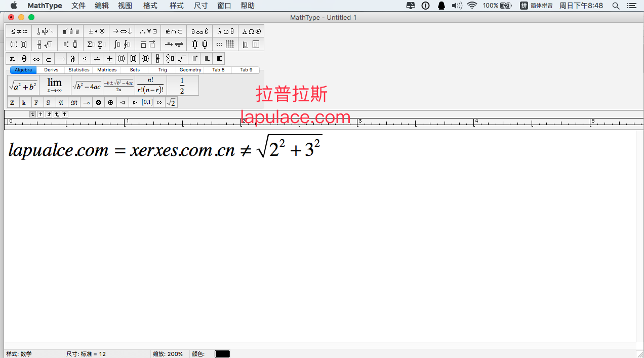Insert the partial derivative symbol
Image resolution: width=644 pixels, height=358 pixels.
coord(73,59)
